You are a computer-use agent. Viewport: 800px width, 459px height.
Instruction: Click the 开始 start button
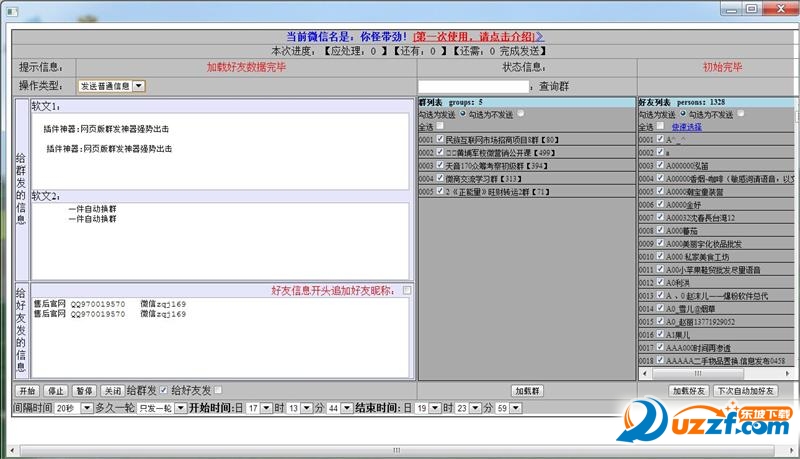tap(27, 391)
